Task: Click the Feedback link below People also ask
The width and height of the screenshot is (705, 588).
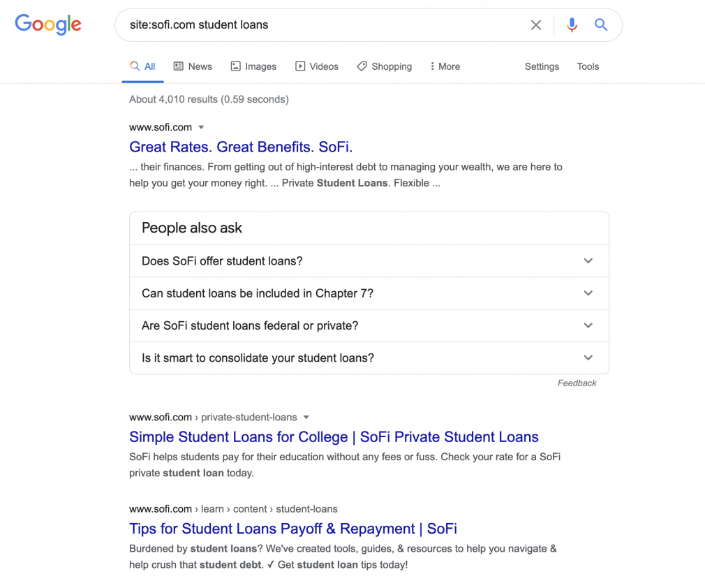Action: pyautogui.click(x=577, y=383)
